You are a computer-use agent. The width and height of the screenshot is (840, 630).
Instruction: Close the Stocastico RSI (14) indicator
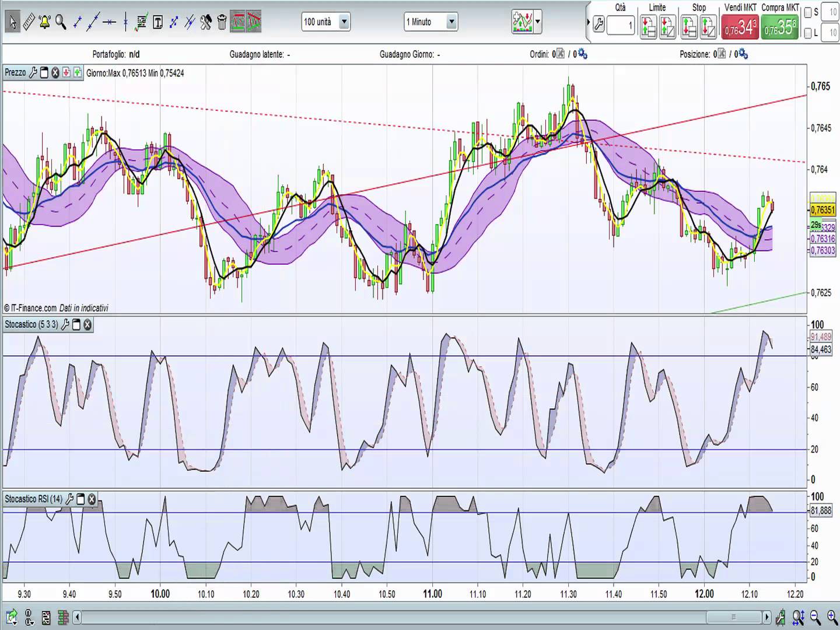pos(92,499)
